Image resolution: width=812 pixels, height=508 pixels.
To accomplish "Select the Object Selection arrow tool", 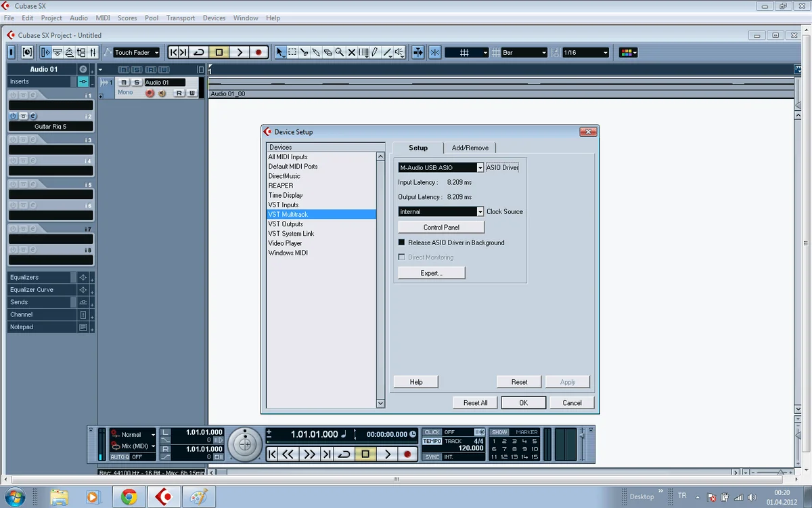I will point(280,52).
